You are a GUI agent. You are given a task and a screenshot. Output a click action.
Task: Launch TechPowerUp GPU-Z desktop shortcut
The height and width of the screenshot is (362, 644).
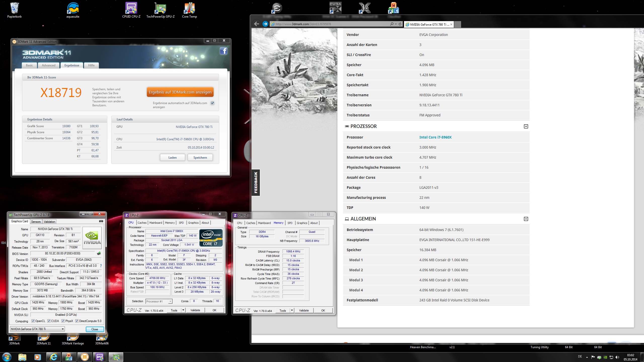click(x=160, y=10)
